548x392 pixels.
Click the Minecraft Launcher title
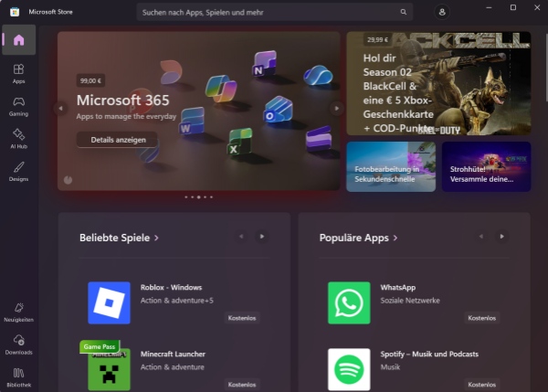[x=173, y=354]
